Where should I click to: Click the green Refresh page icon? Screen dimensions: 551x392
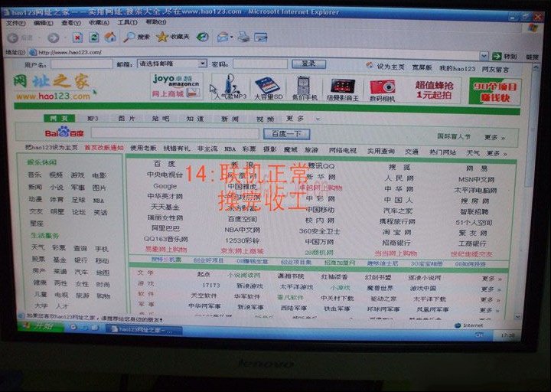pyautogui.click(x=94, y=37)
